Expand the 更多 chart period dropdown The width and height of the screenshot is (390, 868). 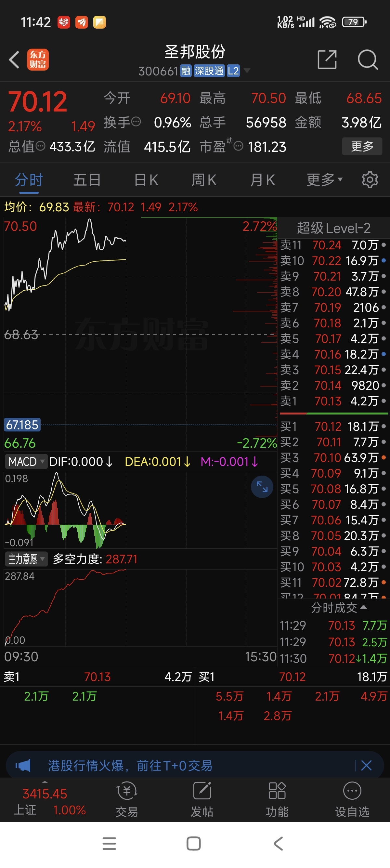pyautogui.click(x=324, y=180)
